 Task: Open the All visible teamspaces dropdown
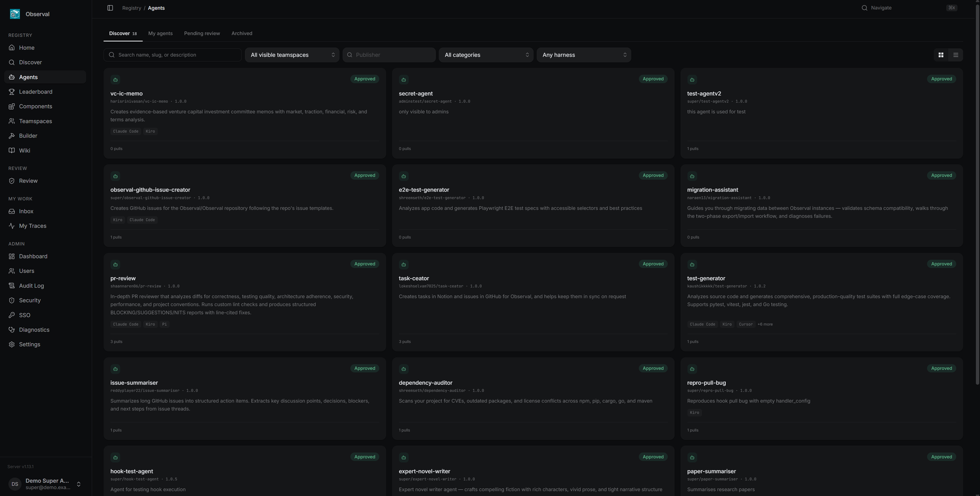[292, 55]
